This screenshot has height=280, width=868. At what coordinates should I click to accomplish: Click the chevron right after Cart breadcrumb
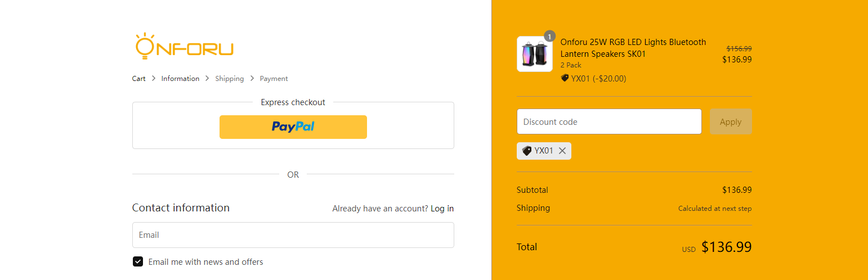pos(154,79)
